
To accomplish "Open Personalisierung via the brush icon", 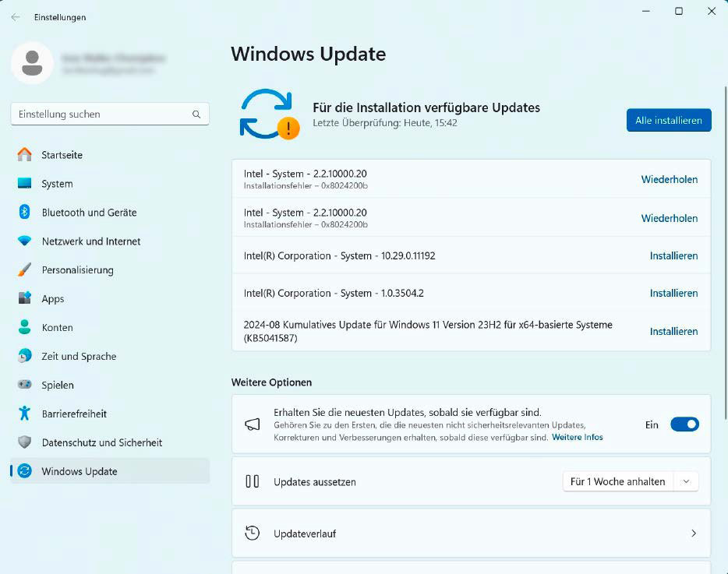I will 25,270.
